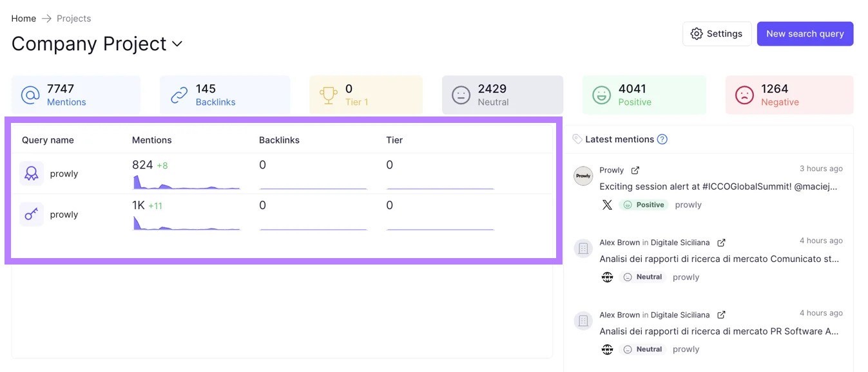The image size is (868, 372).
Task: Click the Backlinks chain-link icon
Action: coord(178,94)
